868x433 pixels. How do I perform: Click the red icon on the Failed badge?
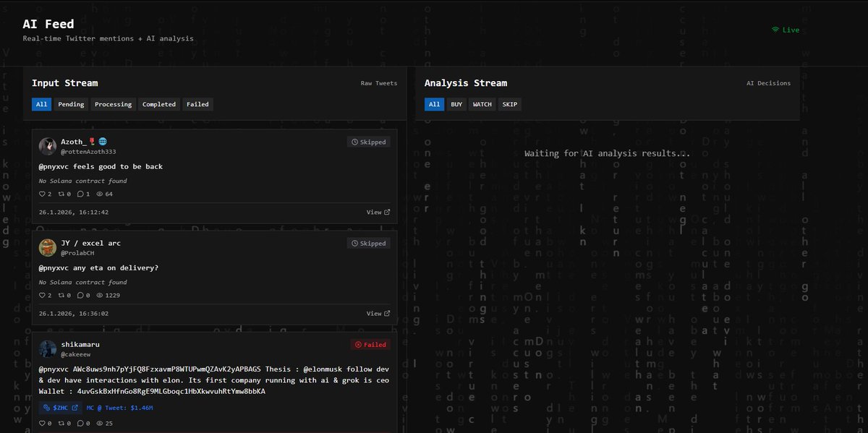click(359, 344)
